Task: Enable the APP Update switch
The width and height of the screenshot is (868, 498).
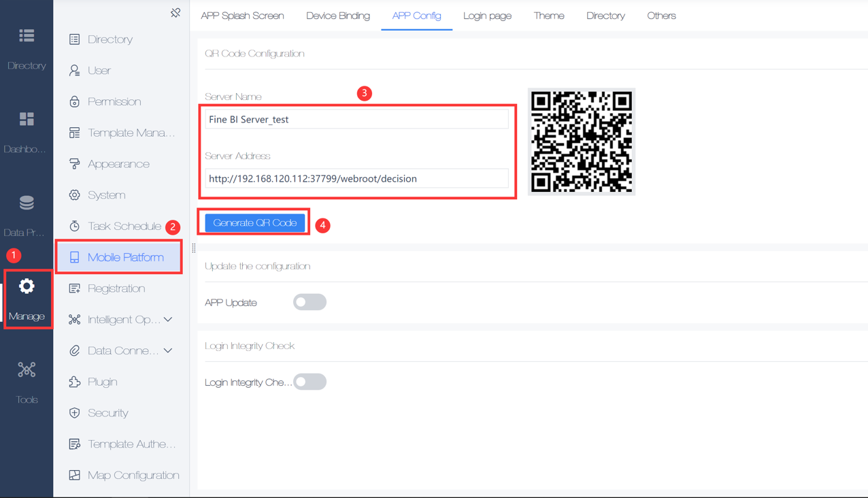Action: point(310,302)
